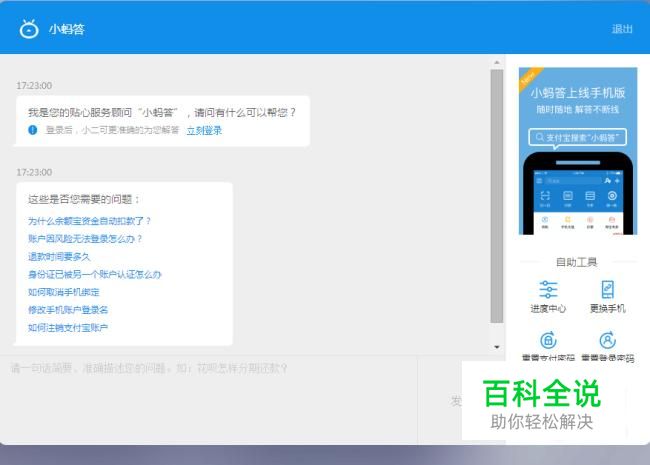Click the reset payment password lock icon
The image size is (650, 465).
click(x=548, y=340)
